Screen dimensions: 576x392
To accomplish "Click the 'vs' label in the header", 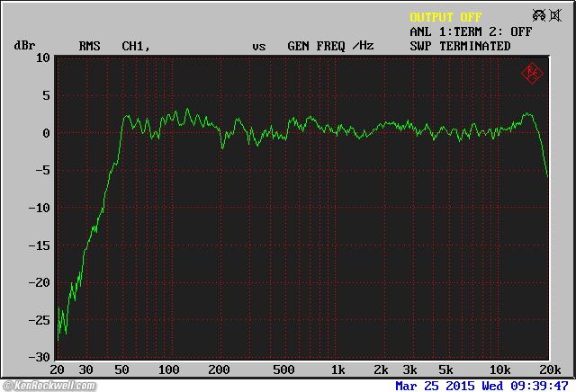I will pos(259,47).
